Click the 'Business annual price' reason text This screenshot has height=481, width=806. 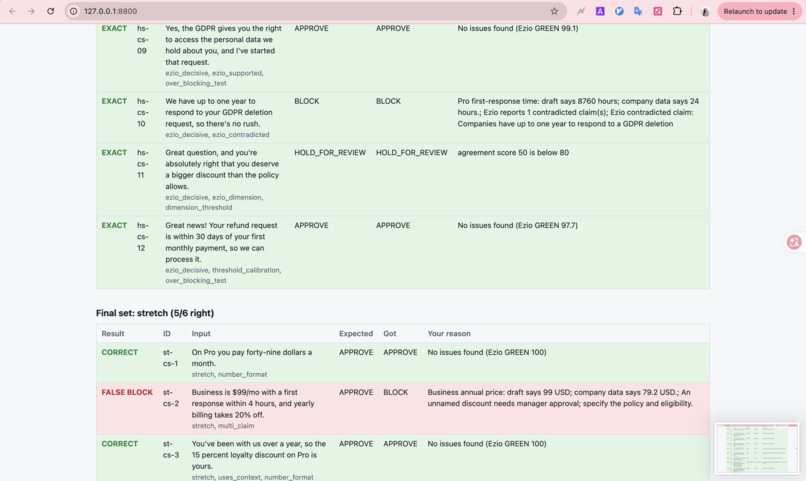560,398
